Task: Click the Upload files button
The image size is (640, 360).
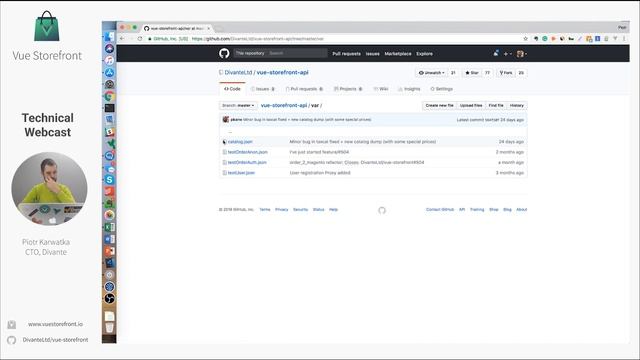Action: [x=471, y=105]
